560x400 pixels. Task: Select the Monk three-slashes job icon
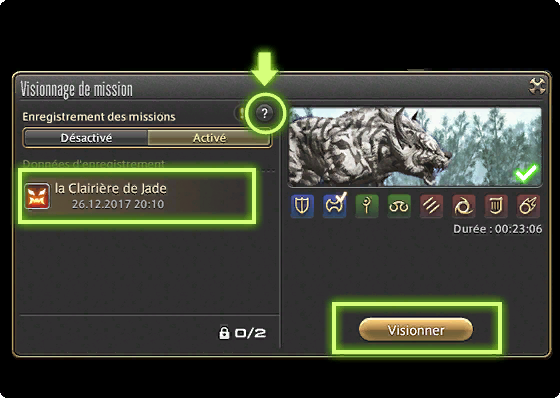click(x=431, y=206)
